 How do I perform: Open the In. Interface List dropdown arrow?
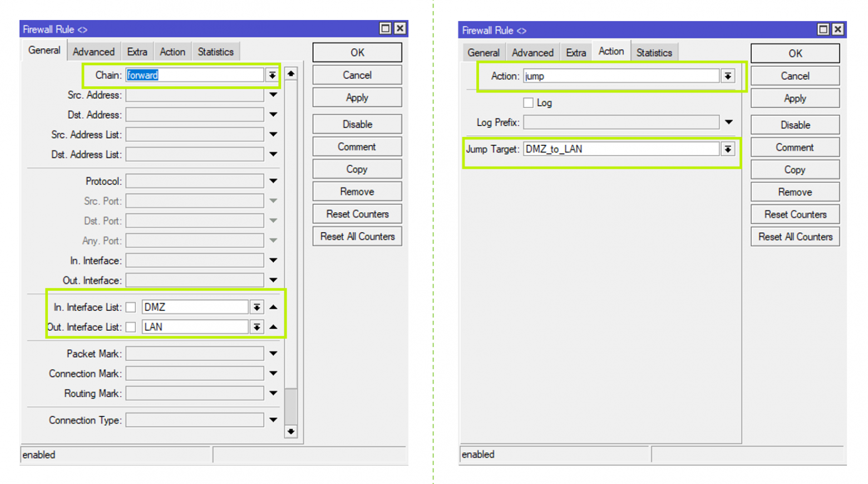click(x=257, y=307)
